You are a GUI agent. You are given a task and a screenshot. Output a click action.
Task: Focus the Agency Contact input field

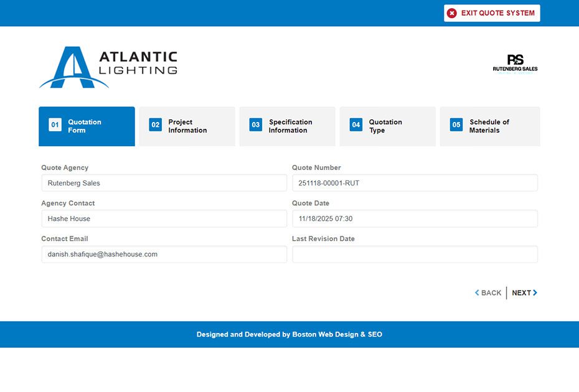[x=164, y=218]
